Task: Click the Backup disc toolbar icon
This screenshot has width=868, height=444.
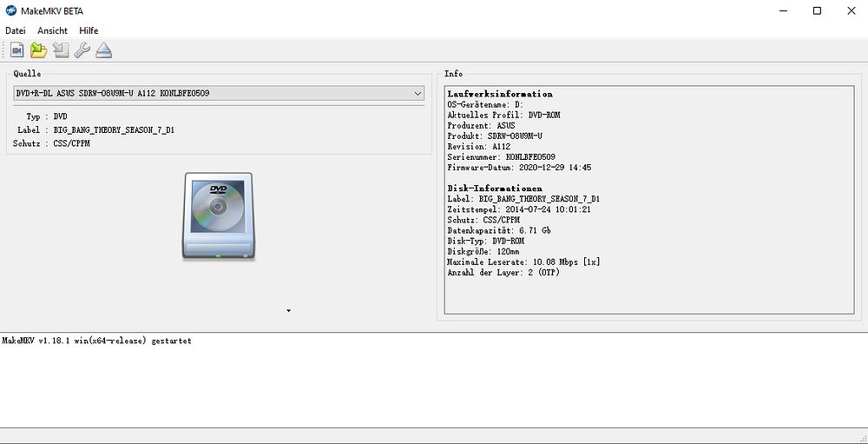Action: (61, 50)
